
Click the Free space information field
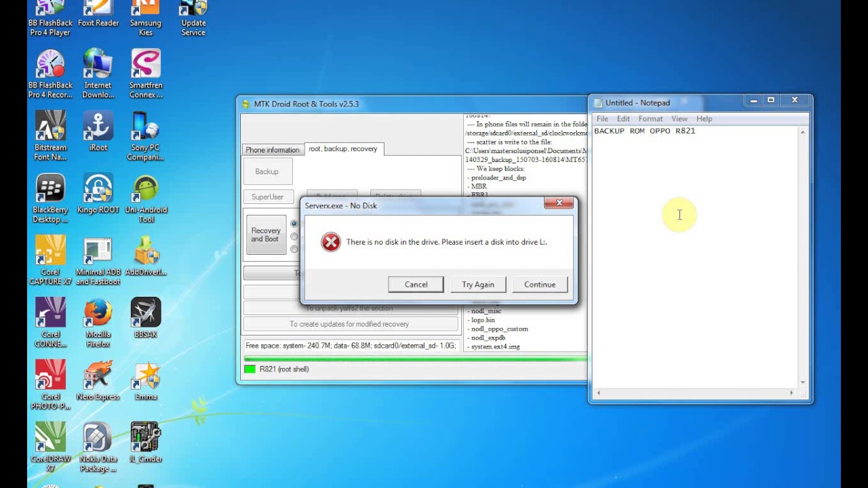pyautogui.click(x=351, y=346)
